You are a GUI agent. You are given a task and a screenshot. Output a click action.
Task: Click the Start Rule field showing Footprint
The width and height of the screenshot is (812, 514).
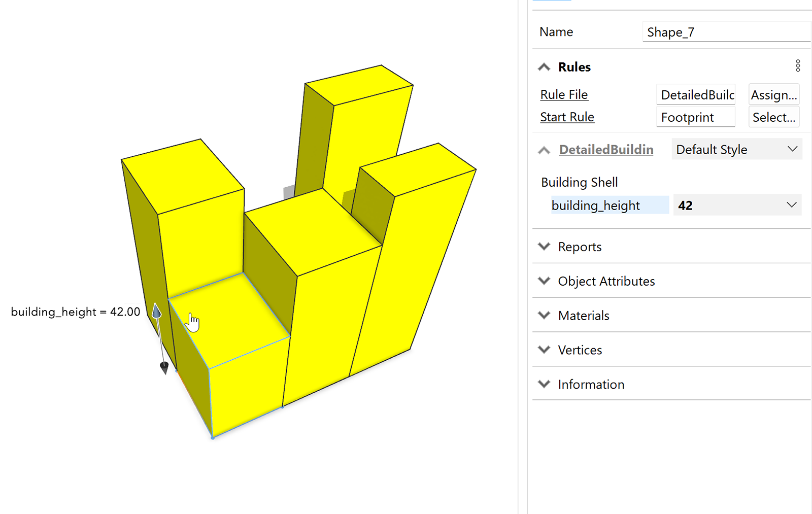click(695, 117)
